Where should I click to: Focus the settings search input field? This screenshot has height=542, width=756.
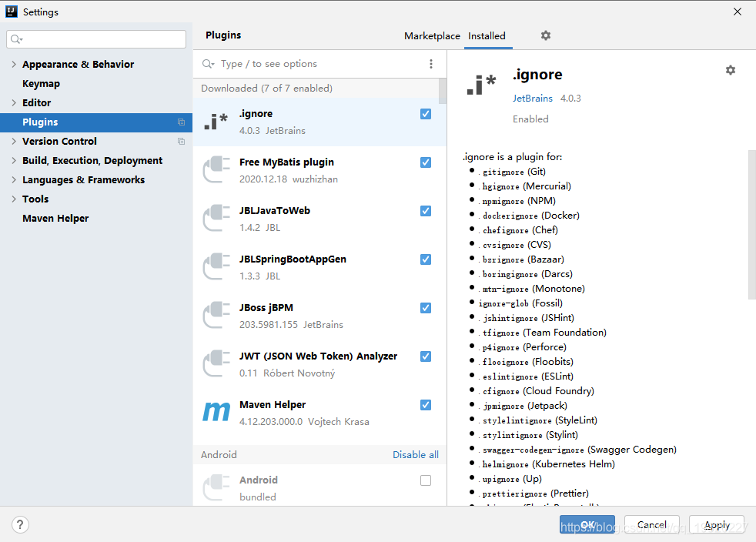(x=96, y=39)
